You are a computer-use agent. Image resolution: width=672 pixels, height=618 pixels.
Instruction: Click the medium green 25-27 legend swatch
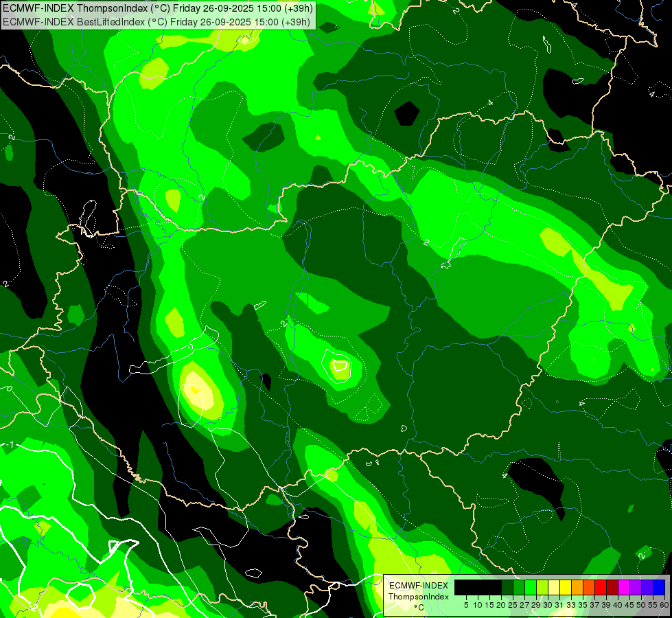pyautogui.click(x=519, y=587)
